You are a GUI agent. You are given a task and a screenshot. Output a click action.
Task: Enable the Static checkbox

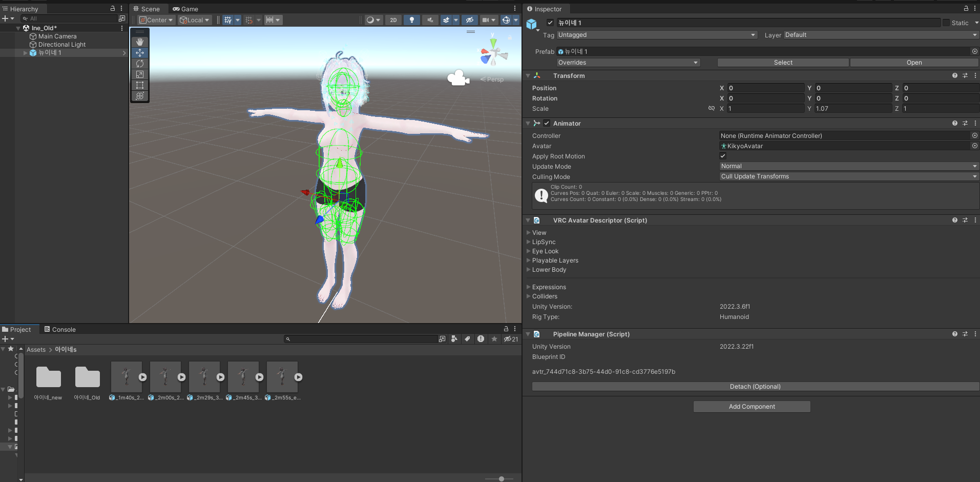click(x=946, y=23)
